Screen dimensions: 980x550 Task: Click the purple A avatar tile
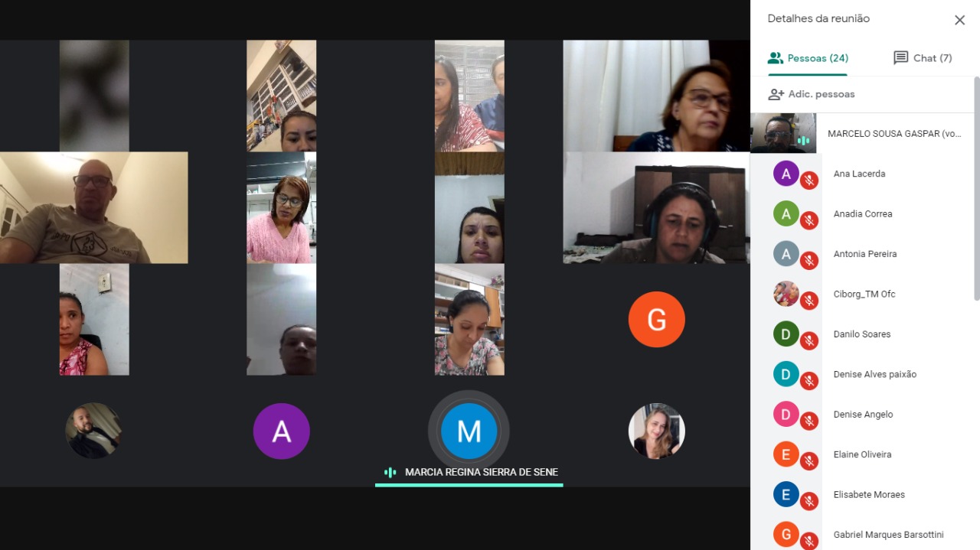point(281,431)
